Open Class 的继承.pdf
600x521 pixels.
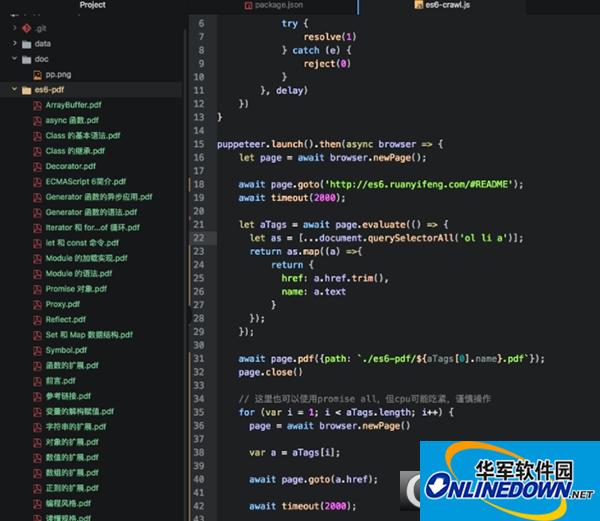(75, 151)
